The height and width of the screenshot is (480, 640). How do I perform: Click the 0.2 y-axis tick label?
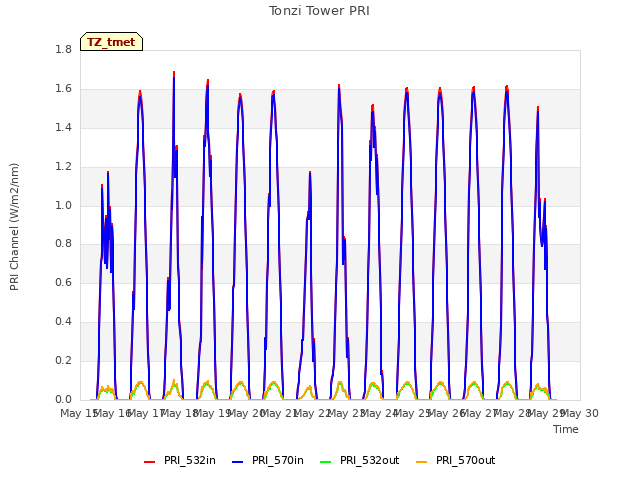64,360
